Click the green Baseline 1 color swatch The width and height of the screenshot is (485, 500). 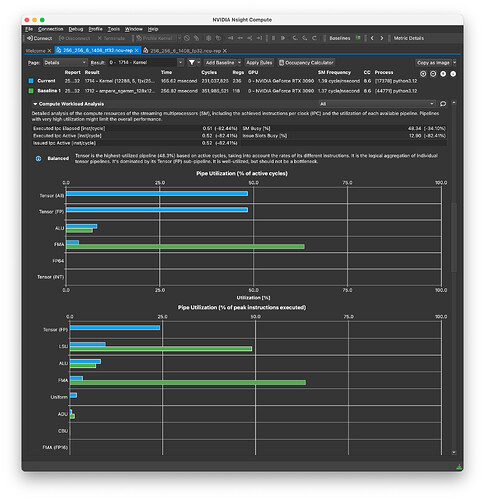point(31,91)
